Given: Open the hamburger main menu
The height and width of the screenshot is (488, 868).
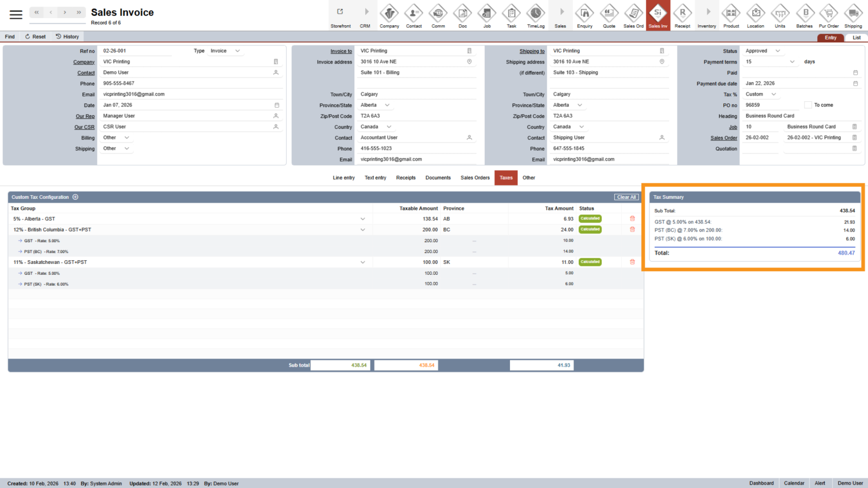Looking at the screenshot, I should click(16, 14).
